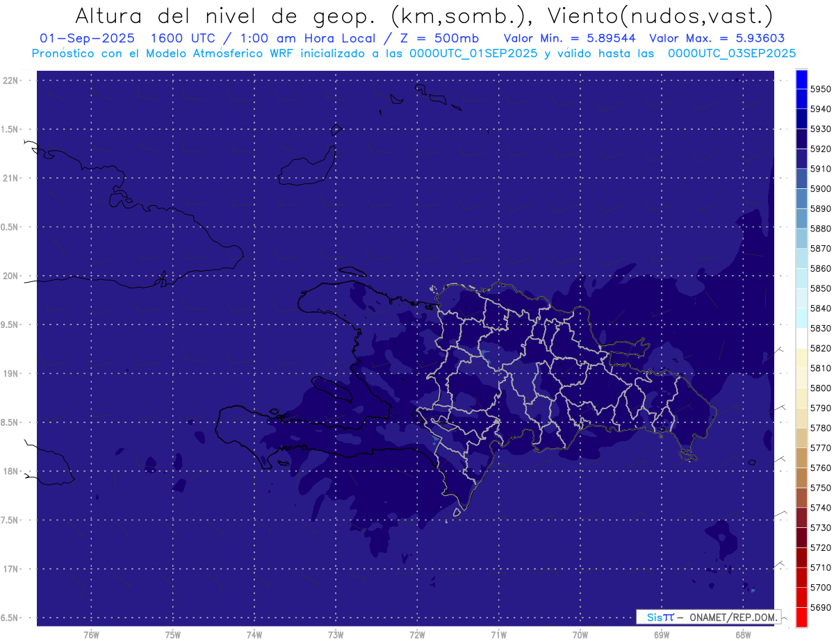Click the 1.5N latitude axis label
834x644 pixels.
[10, 129]
